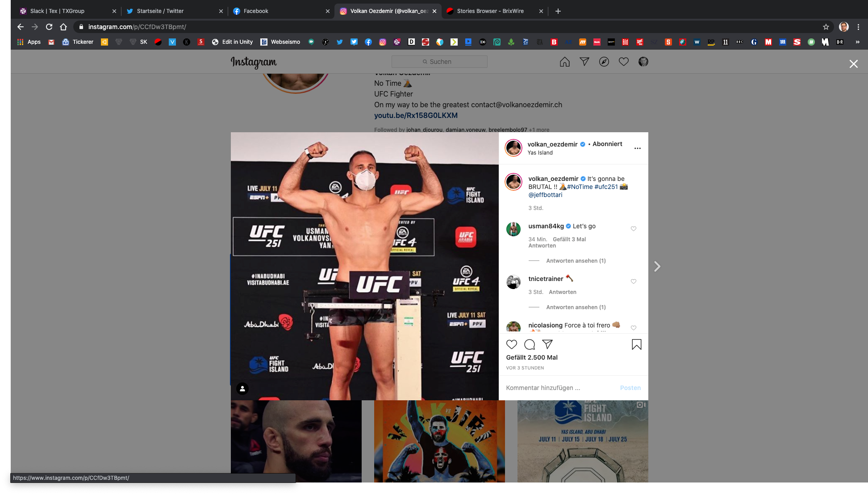Open the Apps bookmark shortcut
This screenshot has width=868, height=495.
point(29,42)
